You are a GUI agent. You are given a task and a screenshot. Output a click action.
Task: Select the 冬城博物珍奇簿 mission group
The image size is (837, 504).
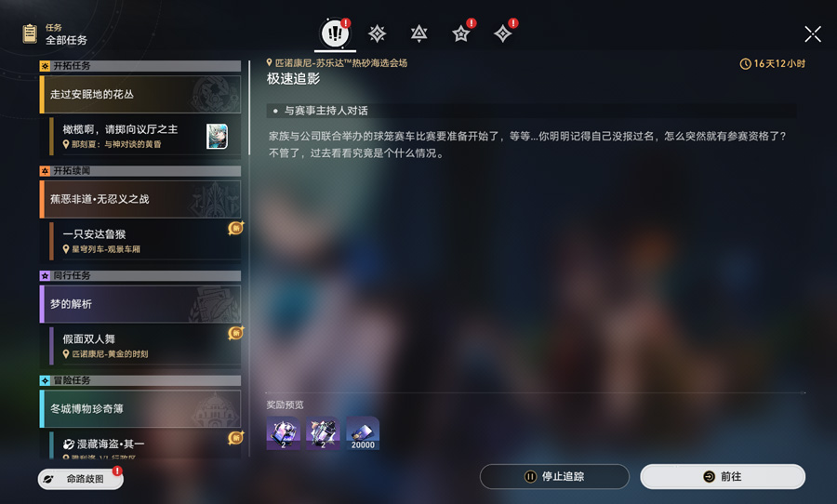click(139, 409)
